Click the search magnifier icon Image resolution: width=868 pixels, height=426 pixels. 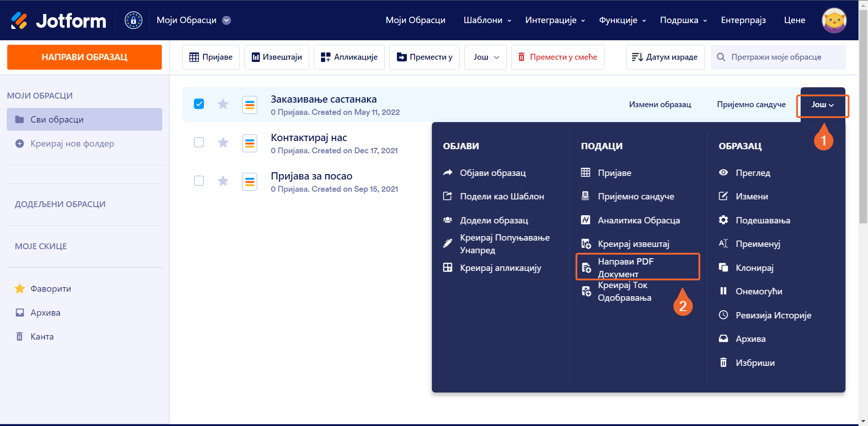(721, 57)
